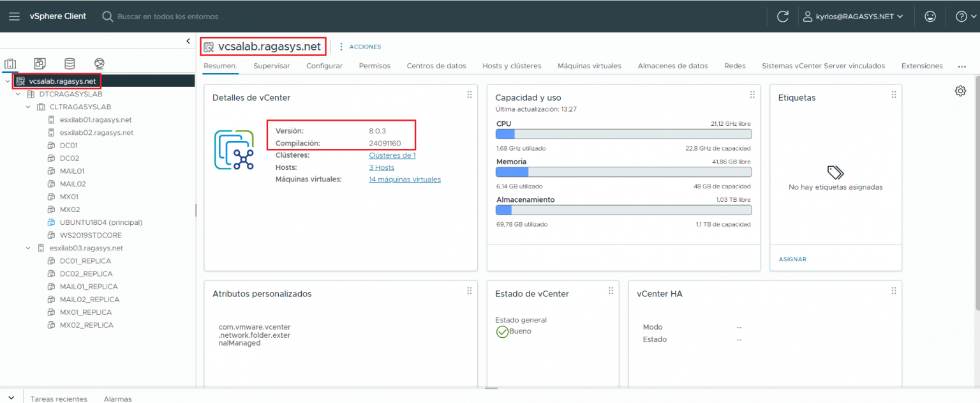Open the Redes tab
This screenshot has width=980, height=403.
click(x=735, y=66)
